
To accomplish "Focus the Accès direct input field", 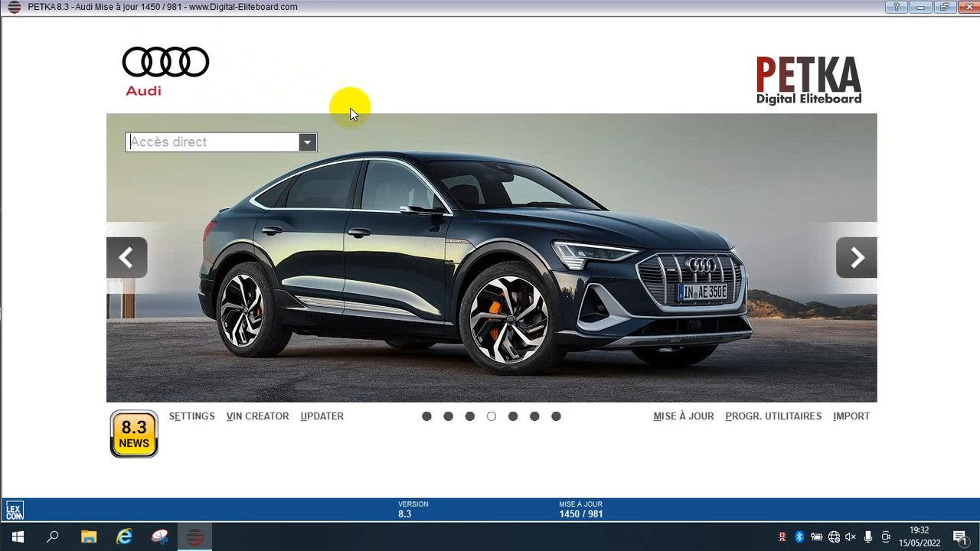I will tap(213, 142).
